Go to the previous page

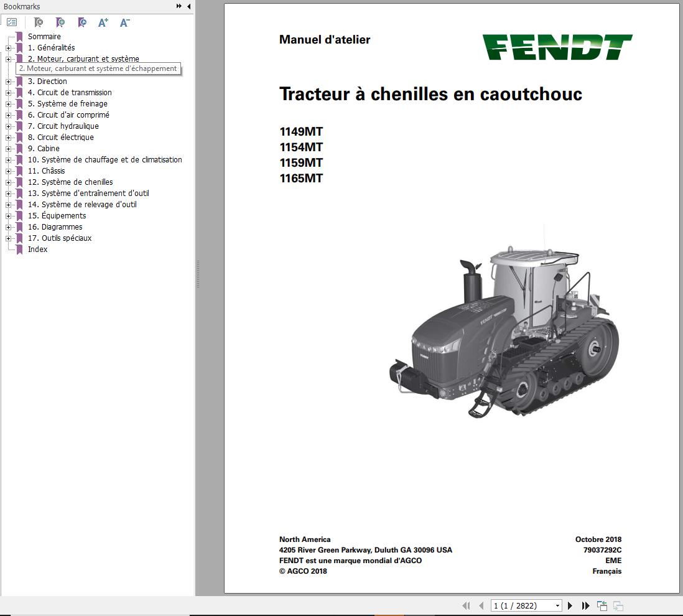[x=481, y=605]
